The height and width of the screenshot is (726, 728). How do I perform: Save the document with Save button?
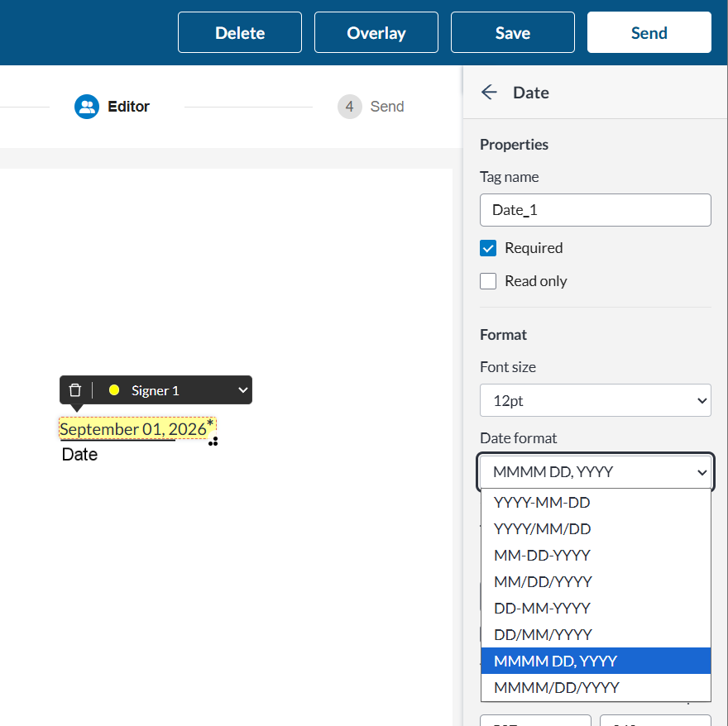(x=513, y=32)
